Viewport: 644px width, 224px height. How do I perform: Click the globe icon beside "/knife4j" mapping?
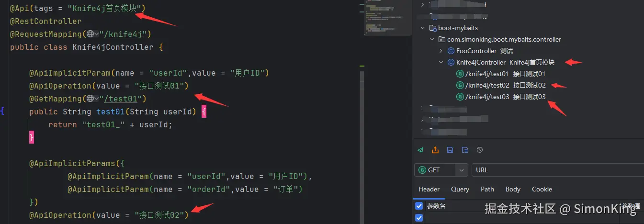coord(90,34)
